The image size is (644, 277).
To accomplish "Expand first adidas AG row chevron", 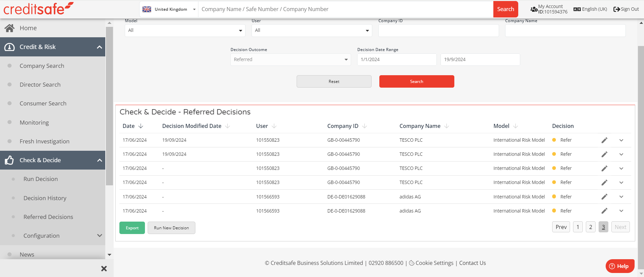I will 621,197.
